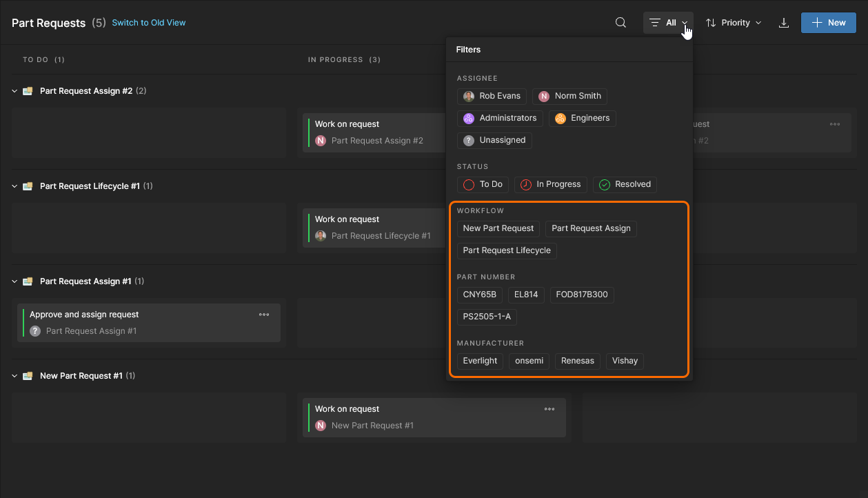
Task: Click the search magnifier icon
Action: (x=620, y=23)
